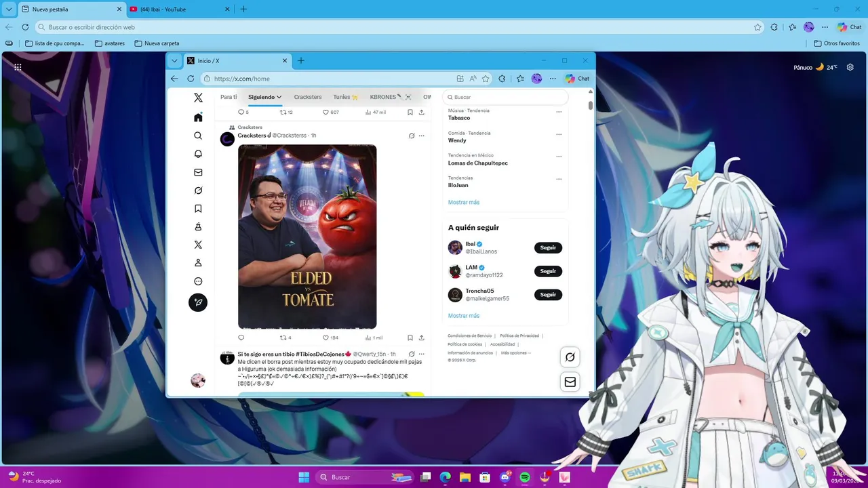The width and height of the screenshot is (868, 488).
Task: Click the X search Buscar field
Action: [x=505, y=97]
